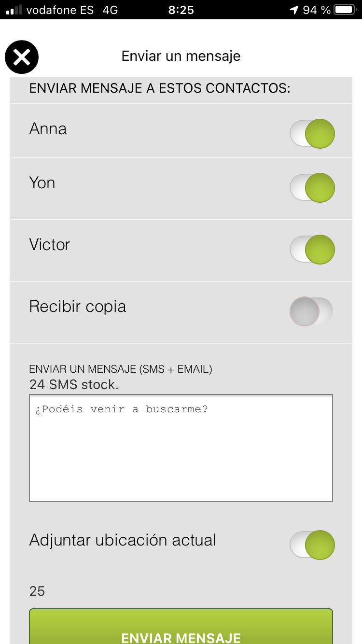
Task: Tap the 24 SMS stock text
Action: tap(73, 385)
